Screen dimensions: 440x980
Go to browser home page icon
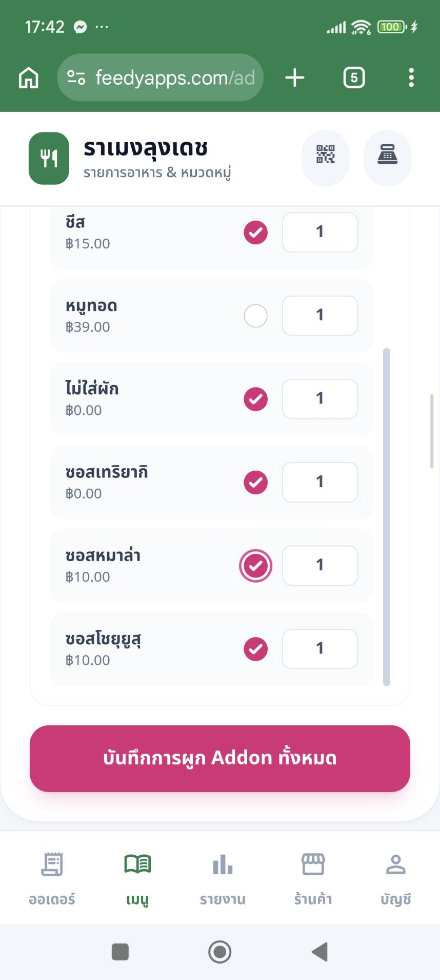click(x=29, y=78)
